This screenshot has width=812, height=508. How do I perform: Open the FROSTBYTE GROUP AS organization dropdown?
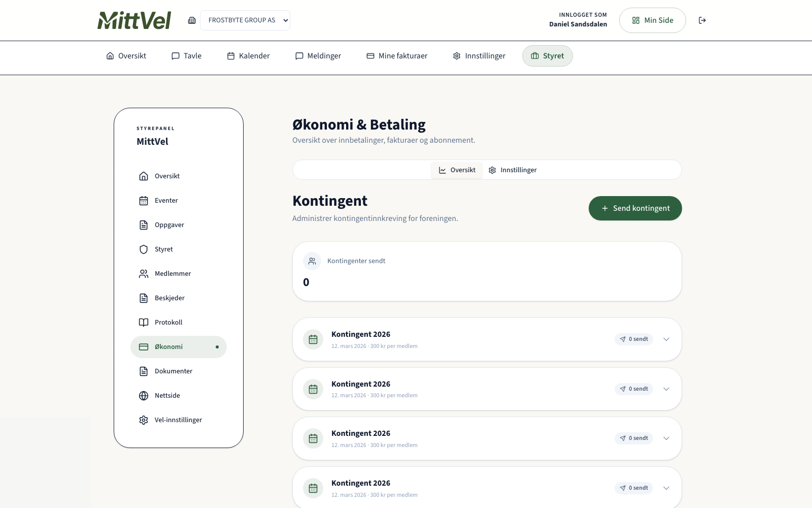point(245,20)
